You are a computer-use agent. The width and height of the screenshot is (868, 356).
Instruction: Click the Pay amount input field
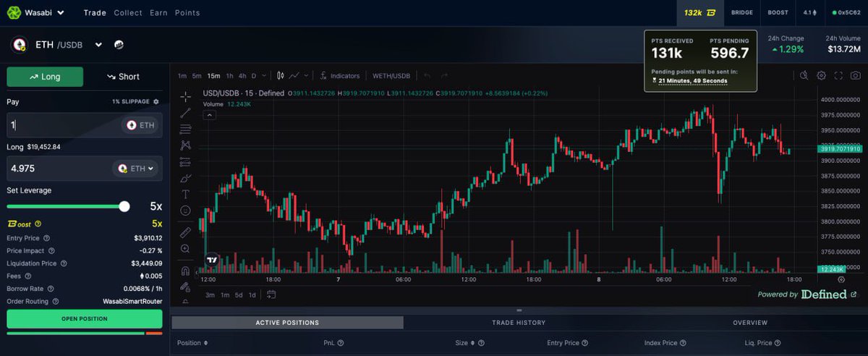pyautogui.click(x=85, y=125)
